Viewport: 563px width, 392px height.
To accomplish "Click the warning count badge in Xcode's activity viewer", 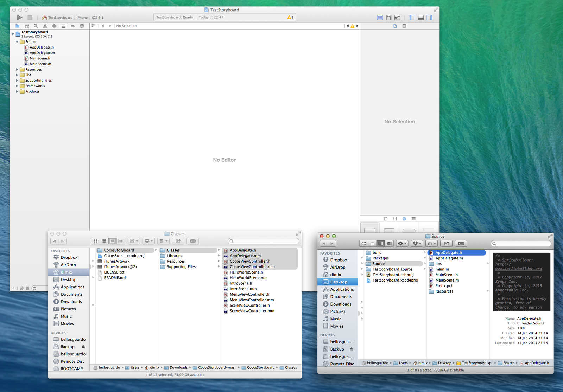I will click(x=290, y=17).
